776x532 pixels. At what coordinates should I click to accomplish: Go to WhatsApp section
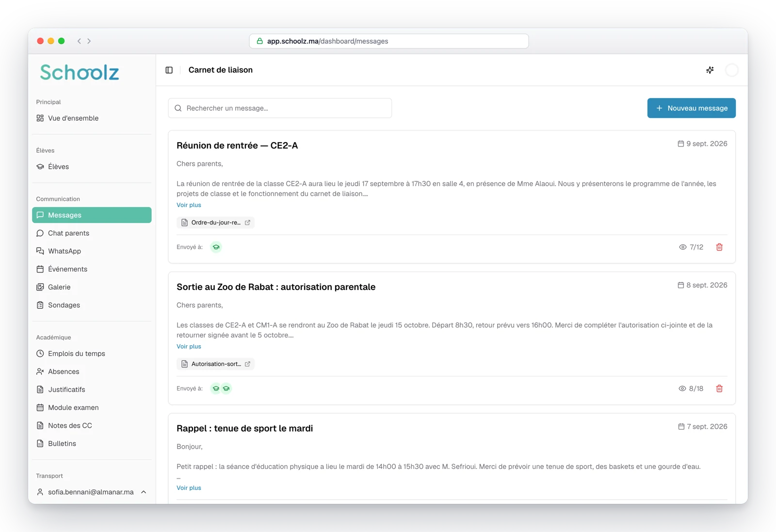(x=92, y=251)
